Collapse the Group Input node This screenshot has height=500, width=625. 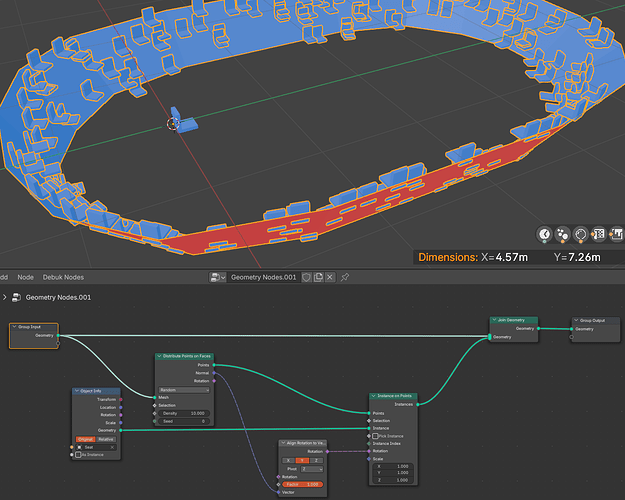pyautogui.click(x=14, y=327)
